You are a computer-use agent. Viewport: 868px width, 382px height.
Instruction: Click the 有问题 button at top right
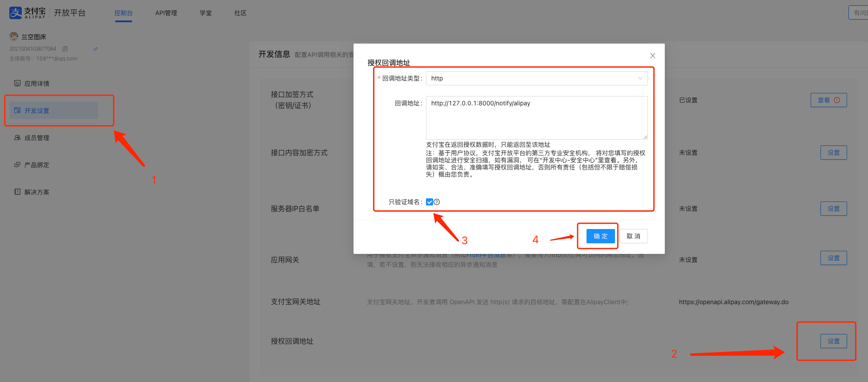pyautogui.click(x=858, y=12)
